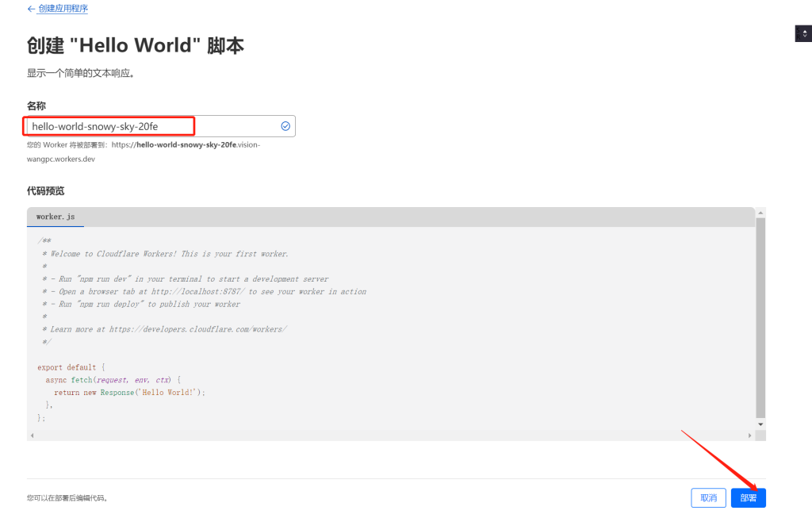Click the 代码预览 section heading
This screenshot has height=522, width=812.
pyautogui.click(x=46, y=191)
